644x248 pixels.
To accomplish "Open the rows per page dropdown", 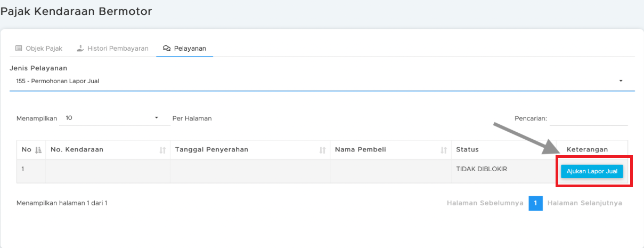I will point(156,118).
